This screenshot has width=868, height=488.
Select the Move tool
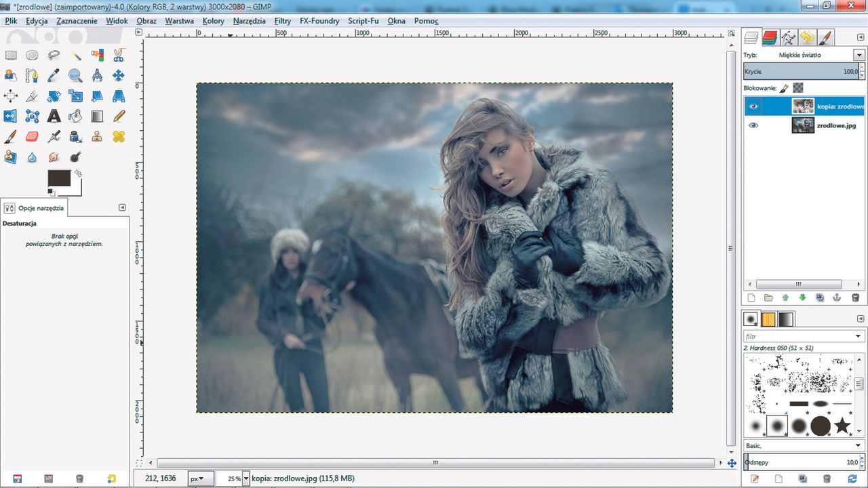[x=119, y=75]
